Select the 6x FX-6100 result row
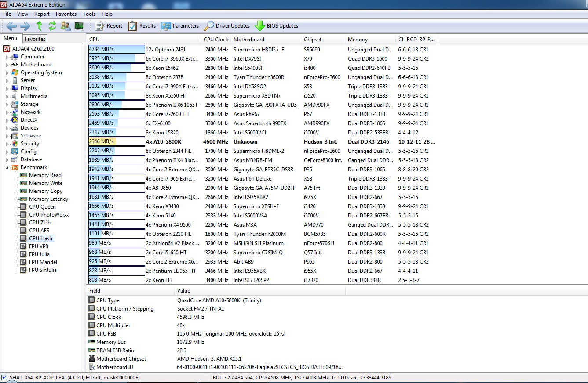The image size is (588, 383). (x=263, y=123)
